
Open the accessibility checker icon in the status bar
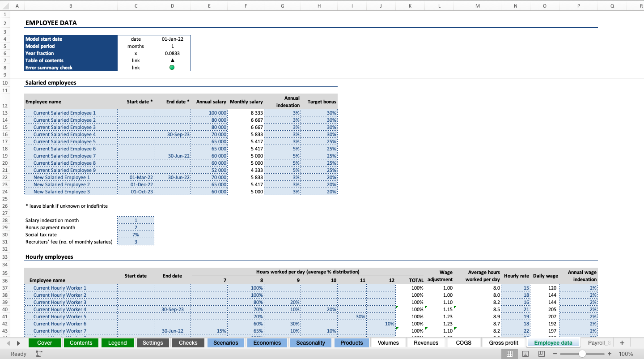click(39, 354)
